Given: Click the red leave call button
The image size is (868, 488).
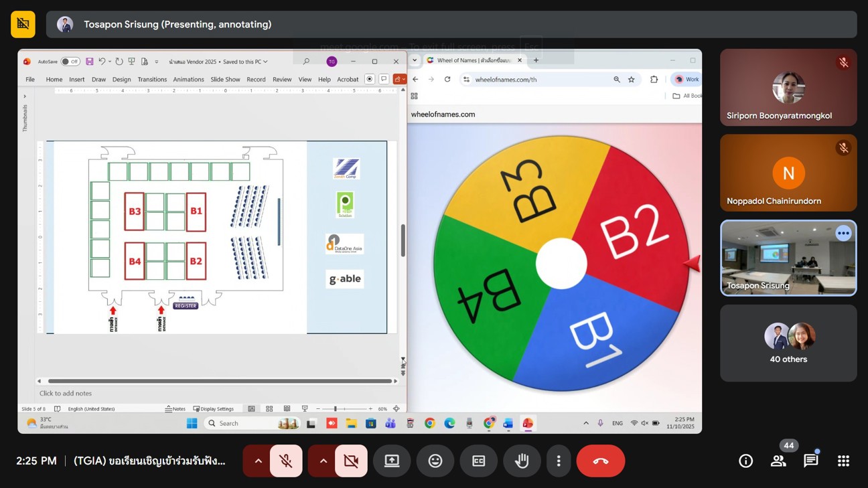Looking at the screenshot, I should coord(601,461).
